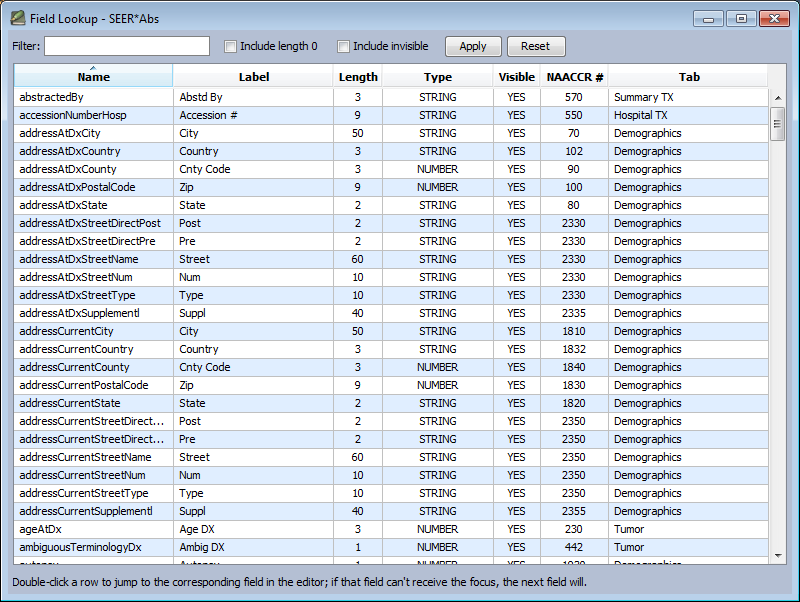
Task: Select the addressCurrentPostalCode row
Action: tap(391, 385)
